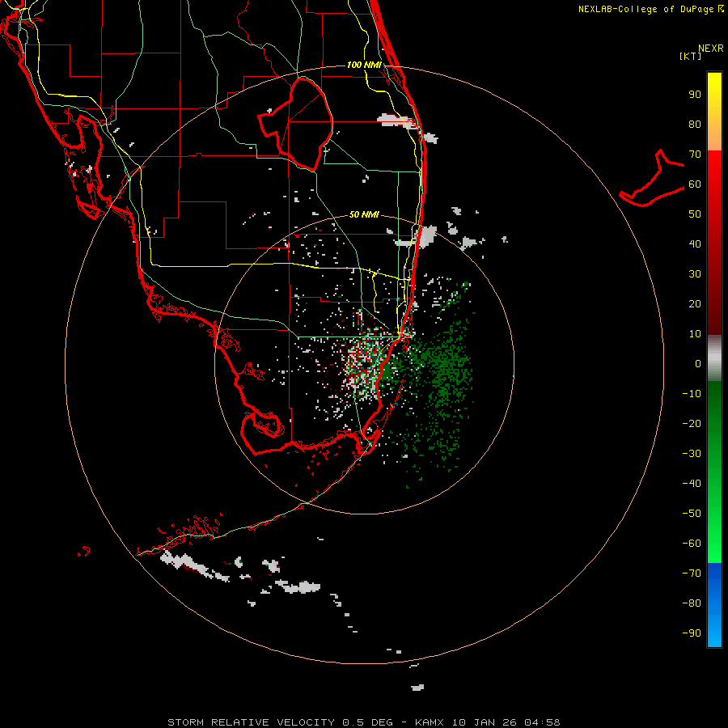Click the -50 value on velocity scale
The height and width of the screenshot is (728, 728).
pyautogui.click(x=692, y=514)
